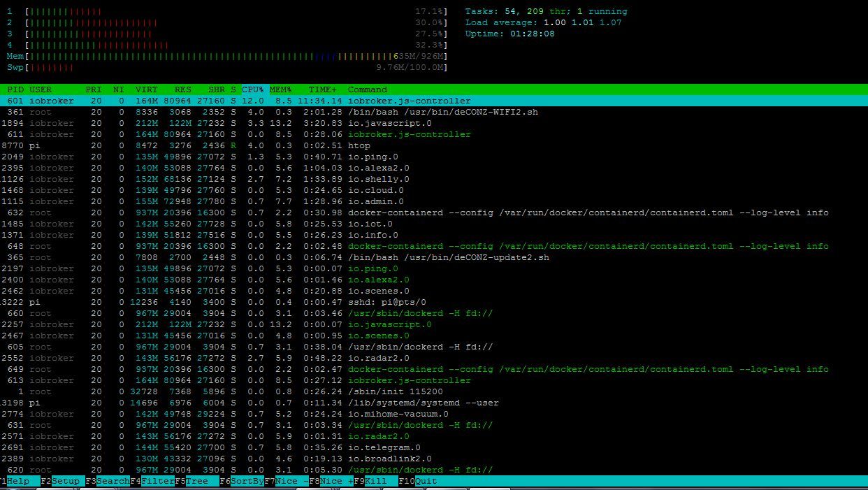
Task: Click the highlighted CPU% column header
Action: [253, 89]
